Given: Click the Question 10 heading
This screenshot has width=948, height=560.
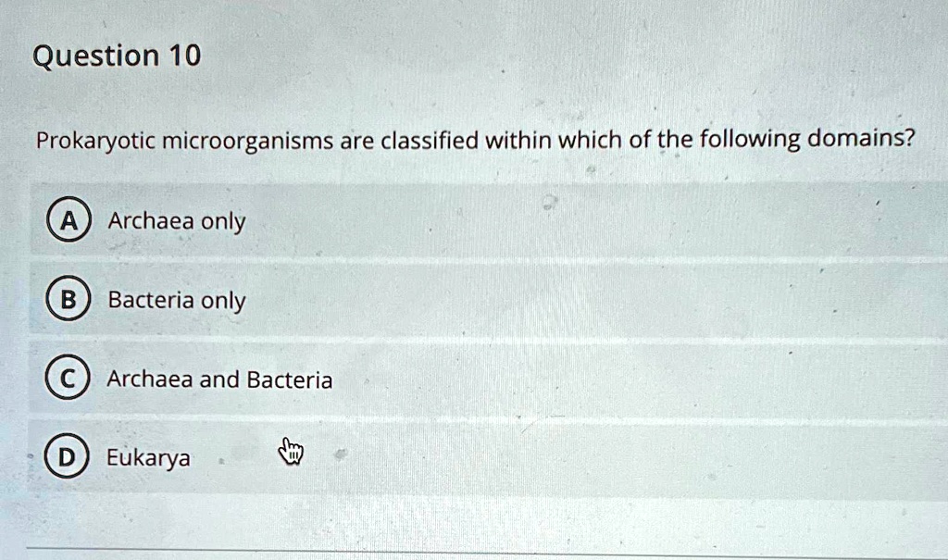Looking at the screenshot, I should (x=115, y=55).
